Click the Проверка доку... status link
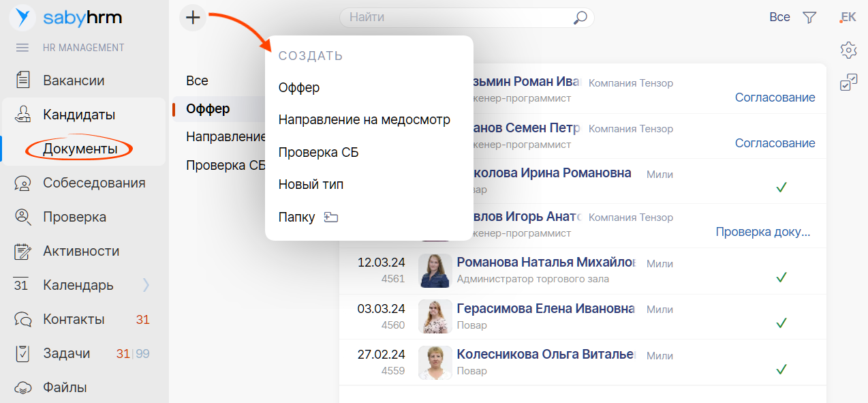The width and height of the screenshot is (868, 403). [x=762, y=232]
